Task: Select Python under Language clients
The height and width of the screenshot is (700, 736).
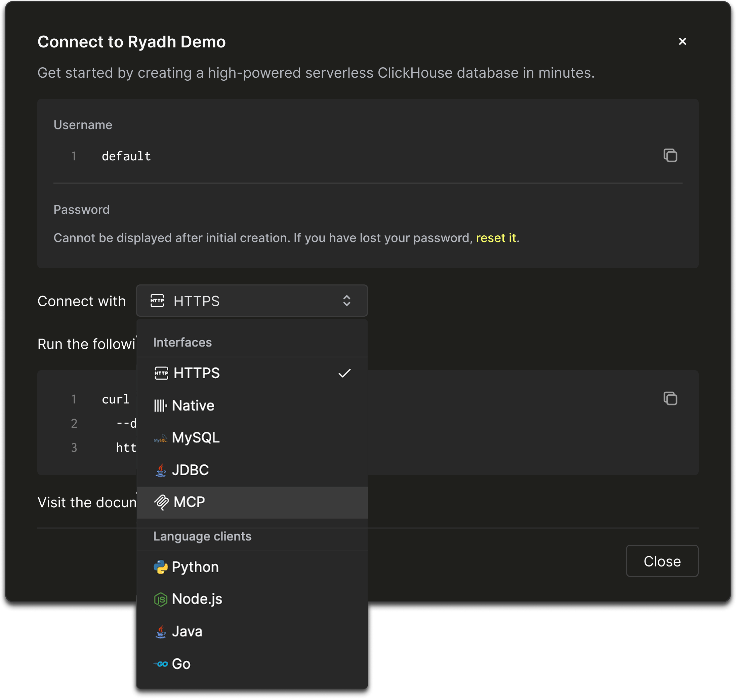Action: point(252,567)
